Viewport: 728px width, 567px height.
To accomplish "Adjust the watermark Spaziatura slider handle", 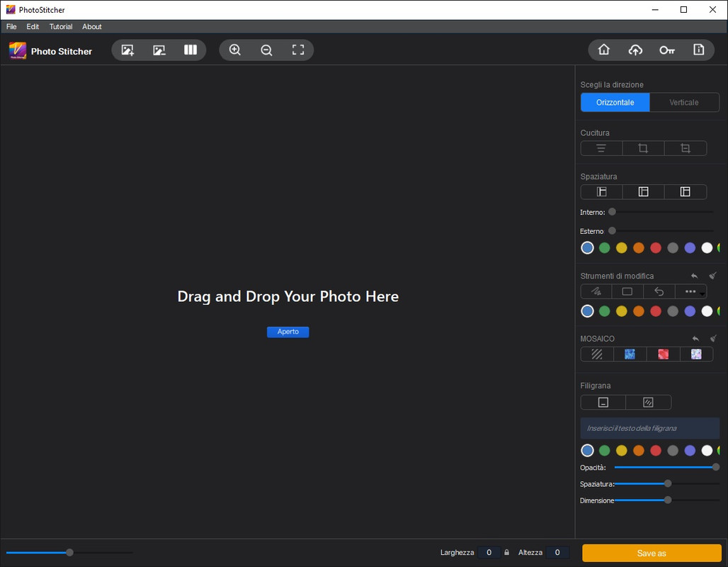I will pyautogui.click(x=668, y=484).
